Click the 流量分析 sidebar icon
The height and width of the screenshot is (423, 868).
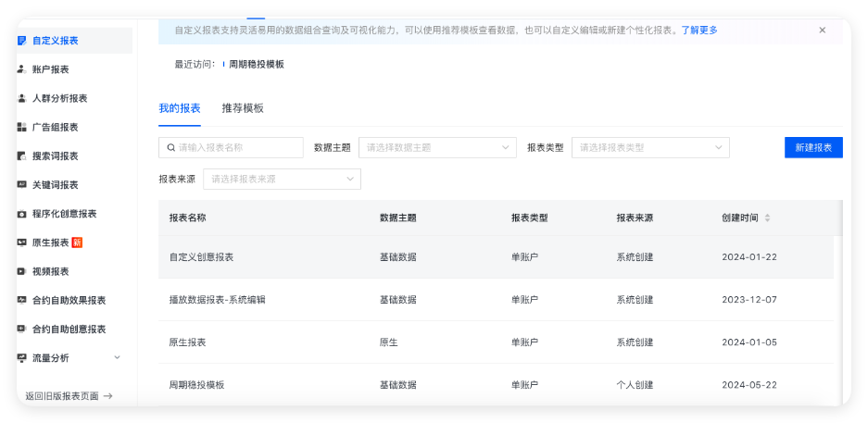(x=22, y=358)
